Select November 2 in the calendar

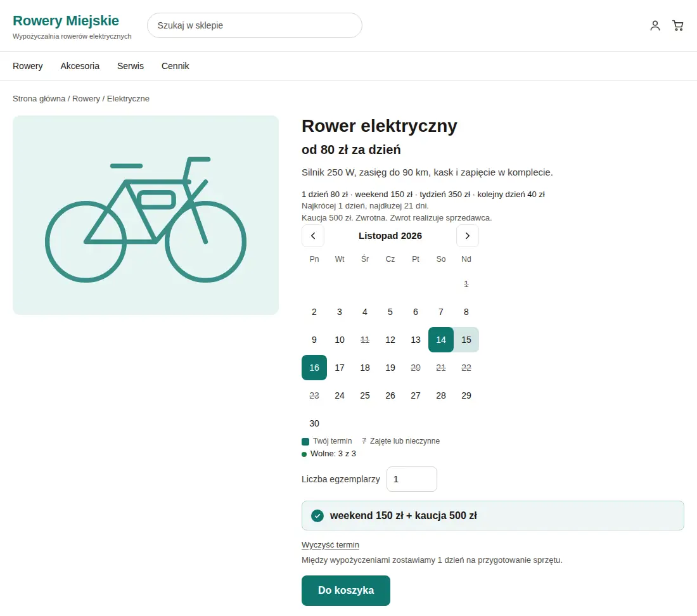point(314,312)
